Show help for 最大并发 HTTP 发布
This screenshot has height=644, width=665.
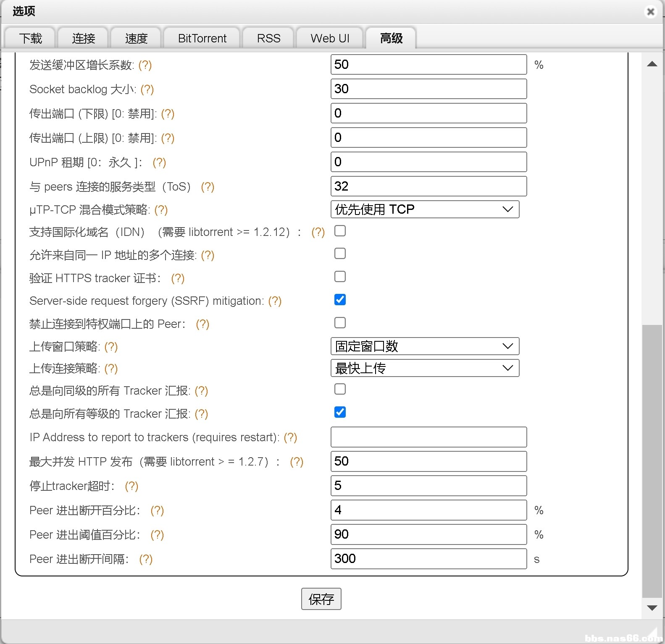pos(297,462)
